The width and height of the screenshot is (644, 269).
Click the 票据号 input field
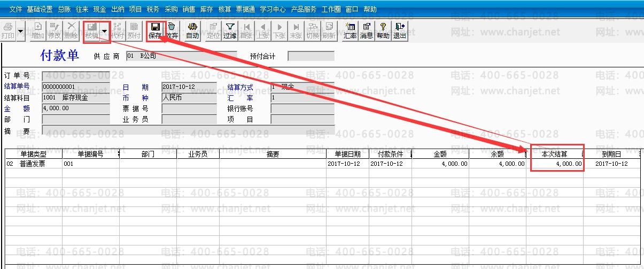pos(189,108)
